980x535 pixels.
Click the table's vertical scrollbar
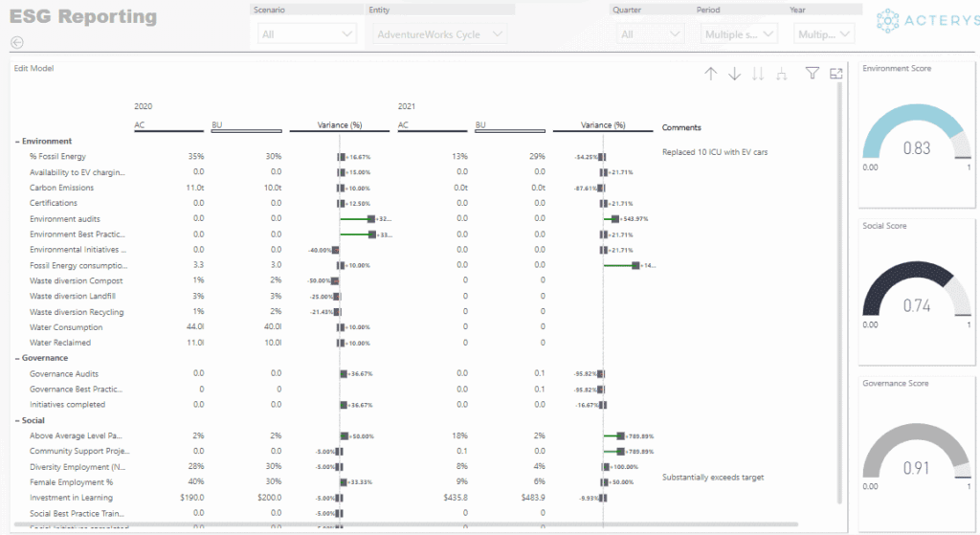pyautogui.click(x=839, y=291)
